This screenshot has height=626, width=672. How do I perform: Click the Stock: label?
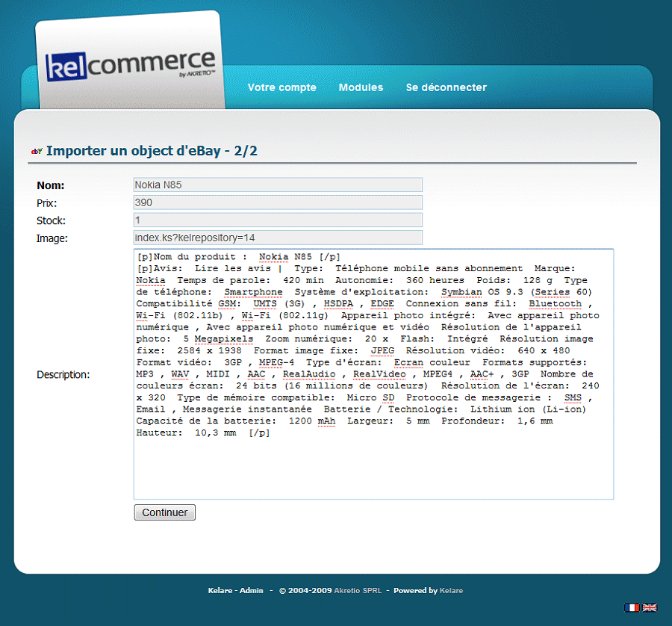click(51, 221)
